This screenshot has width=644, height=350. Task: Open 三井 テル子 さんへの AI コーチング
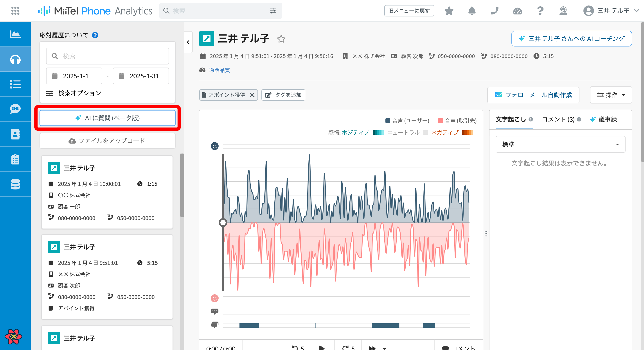coord(572,39)
